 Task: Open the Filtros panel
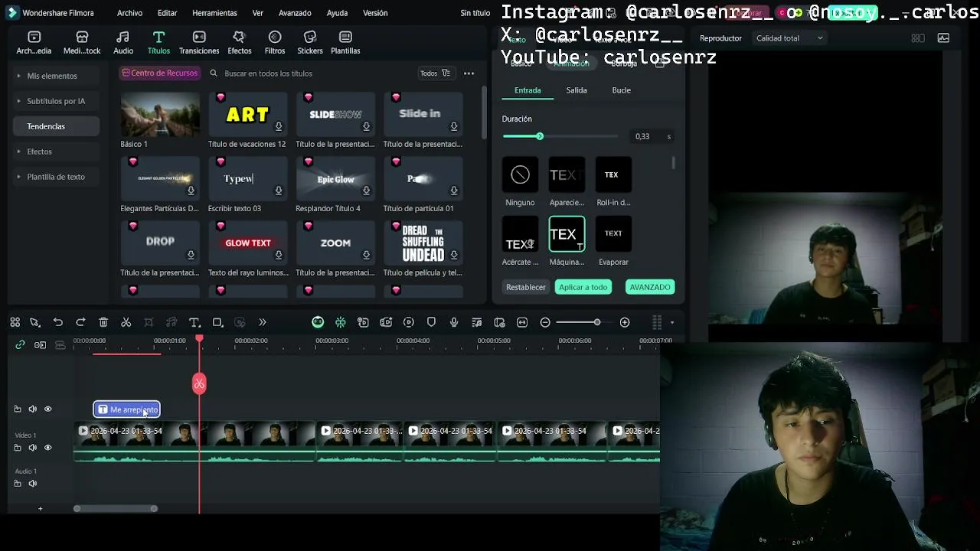click(275, 43)
